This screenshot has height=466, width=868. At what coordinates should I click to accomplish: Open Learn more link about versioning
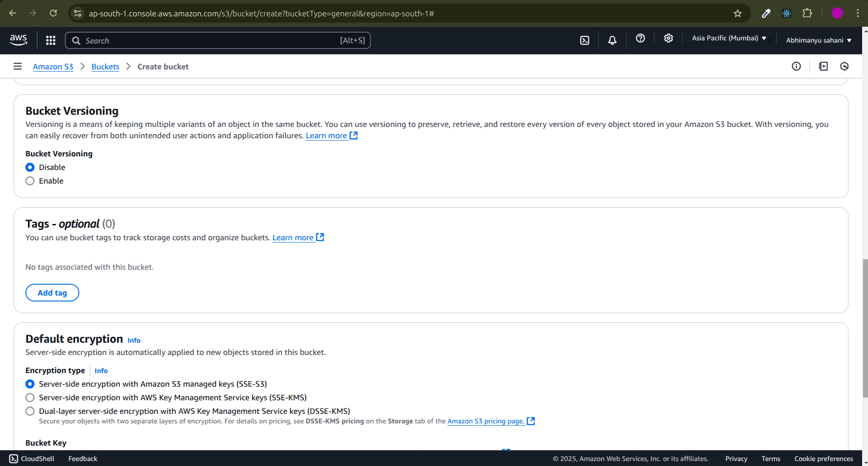[x=332, y=136]
